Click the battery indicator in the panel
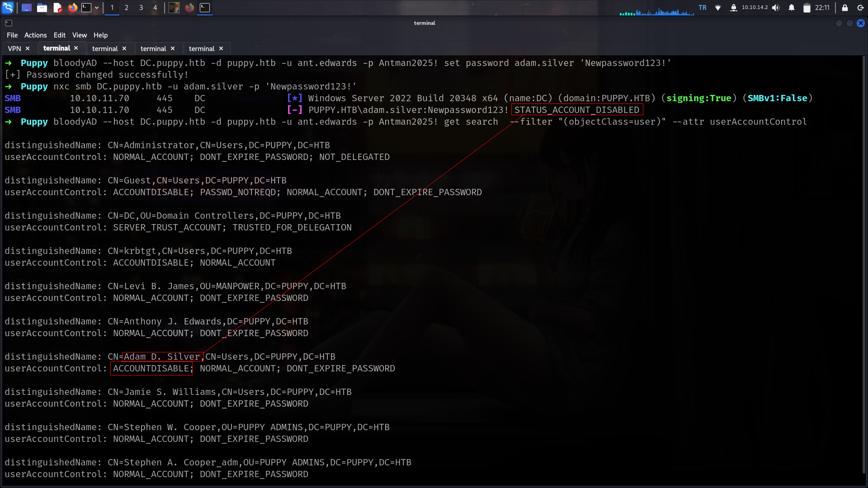The height and width of the screenshot is (488, 868). click(807, 8)
